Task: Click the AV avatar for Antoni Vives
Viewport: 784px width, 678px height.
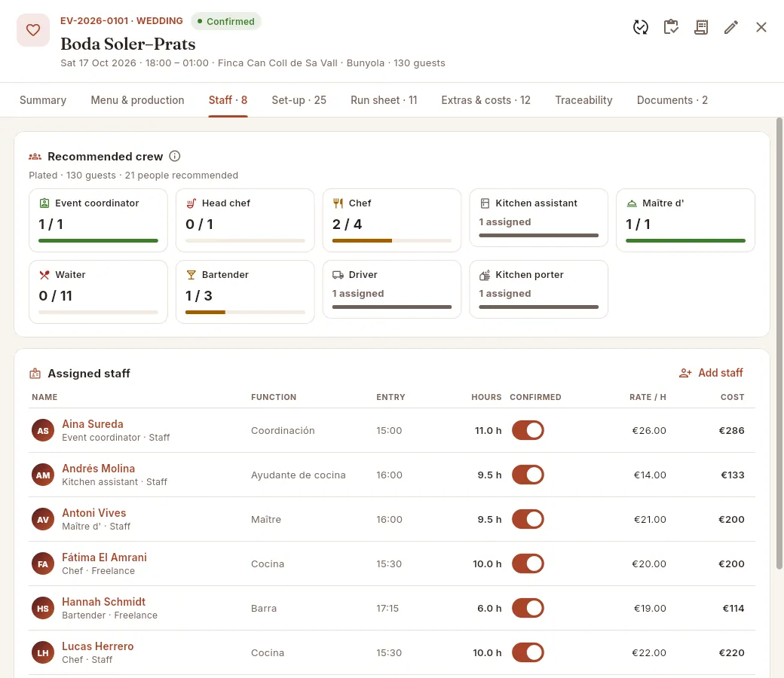Action: pyautogui.click(x=43, y=519)
